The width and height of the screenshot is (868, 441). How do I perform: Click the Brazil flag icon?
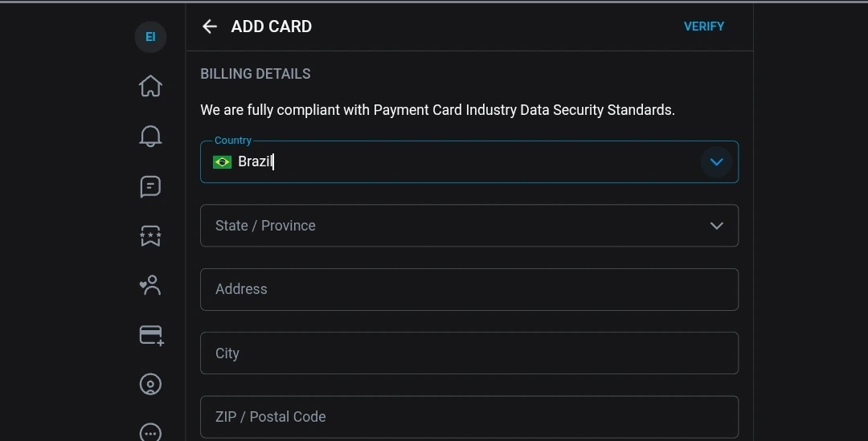coord(222,162)
